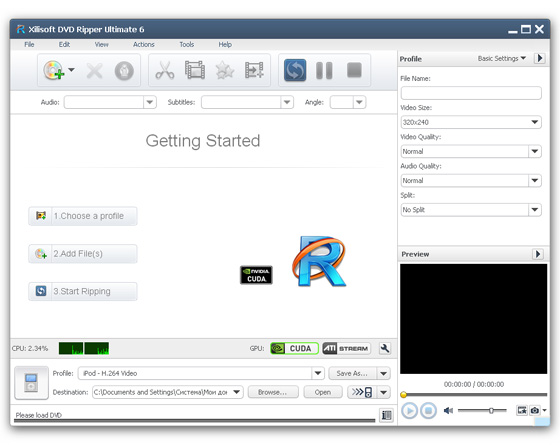The width and height of the screenshot is (560, 445).
Task: Open the Actions menu
Action: tap(144, 45)
